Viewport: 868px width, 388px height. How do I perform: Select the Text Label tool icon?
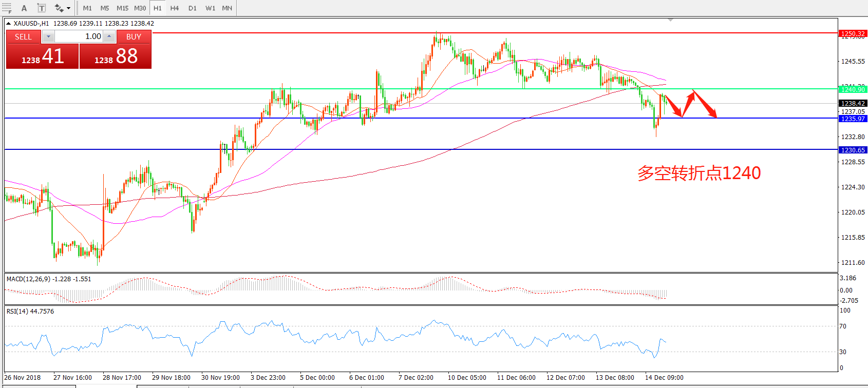tap(42, 8)
